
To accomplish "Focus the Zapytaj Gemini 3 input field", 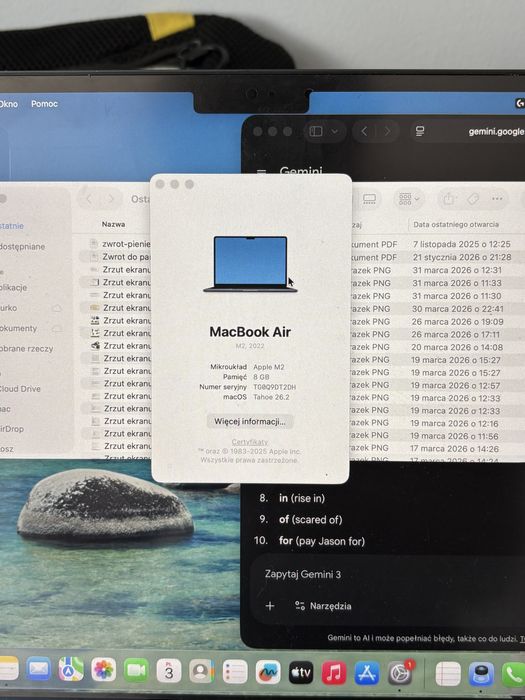I will click(x=303, y=574).
